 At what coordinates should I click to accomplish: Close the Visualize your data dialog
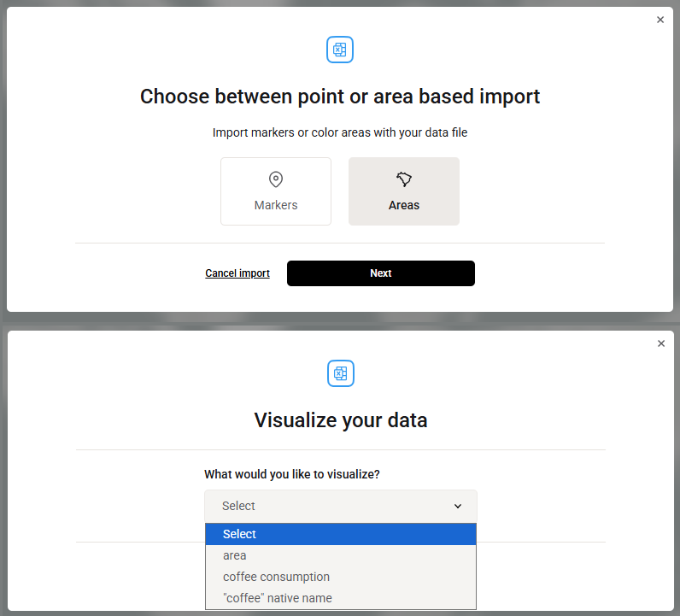[661, 343]
